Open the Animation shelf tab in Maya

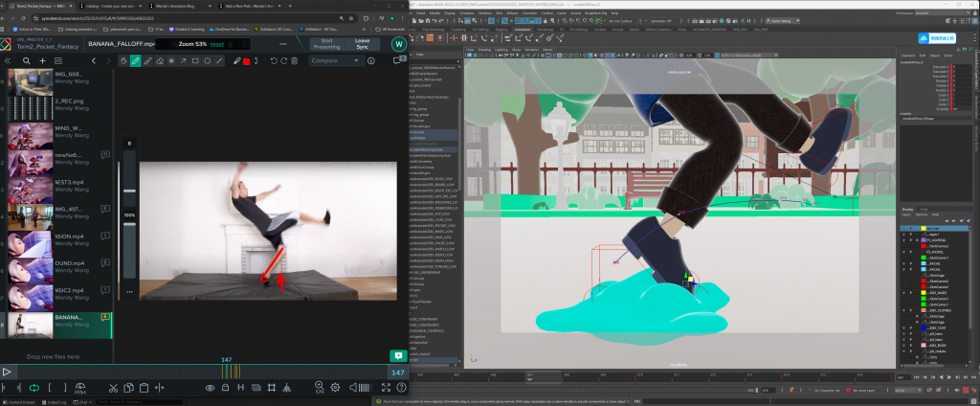(x=522, y=31)
